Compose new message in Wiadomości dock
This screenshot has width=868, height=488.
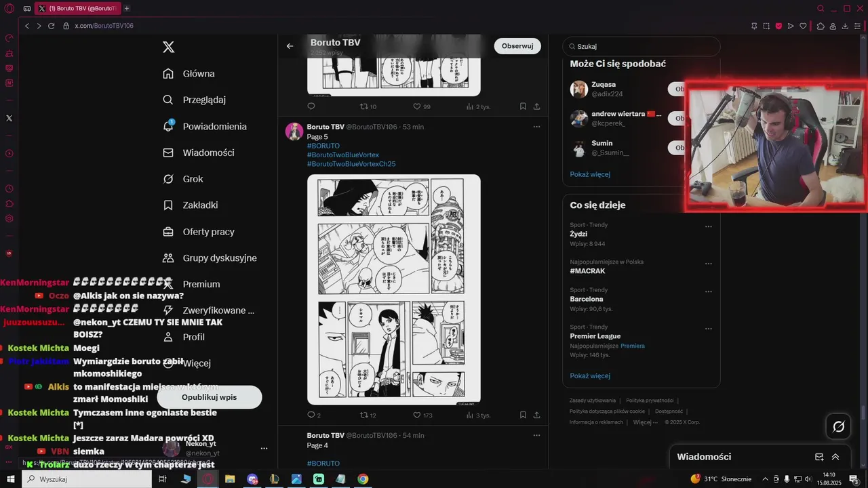[819, 457]
